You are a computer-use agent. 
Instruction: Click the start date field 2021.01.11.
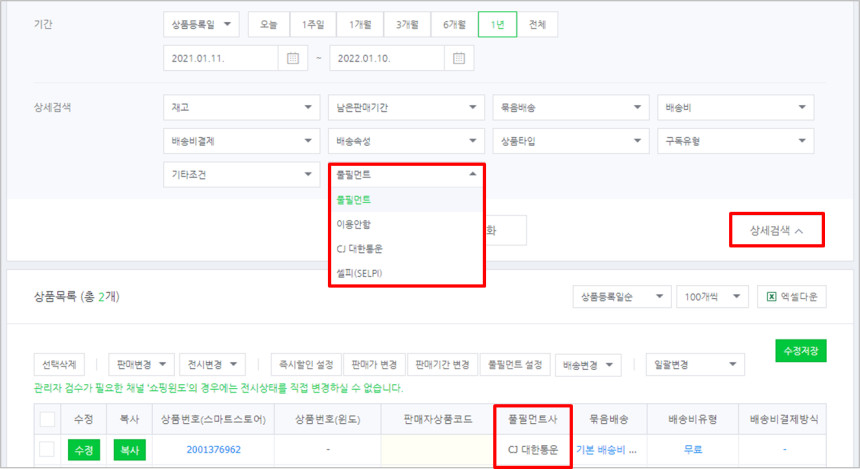[220, 58]
